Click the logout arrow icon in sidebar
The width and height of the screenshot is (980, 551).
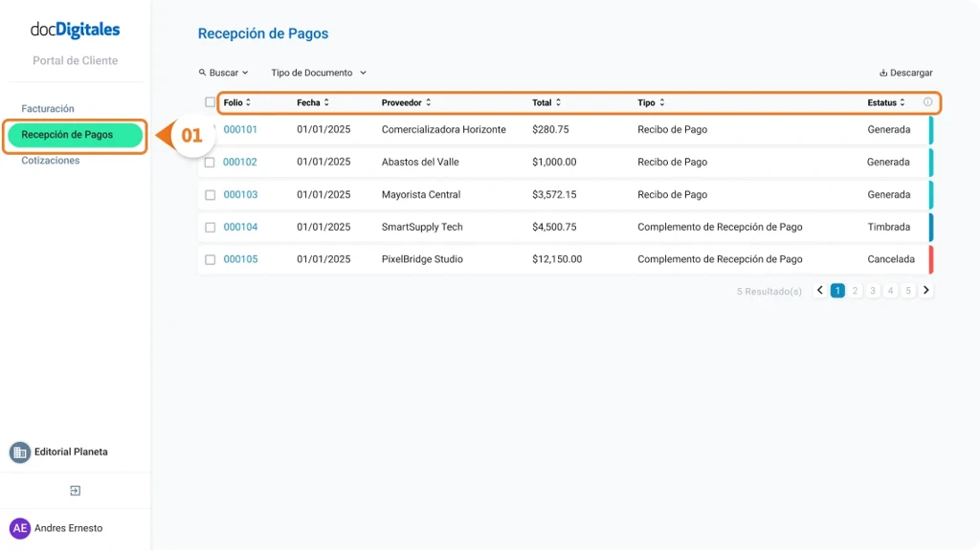[75, 490]
